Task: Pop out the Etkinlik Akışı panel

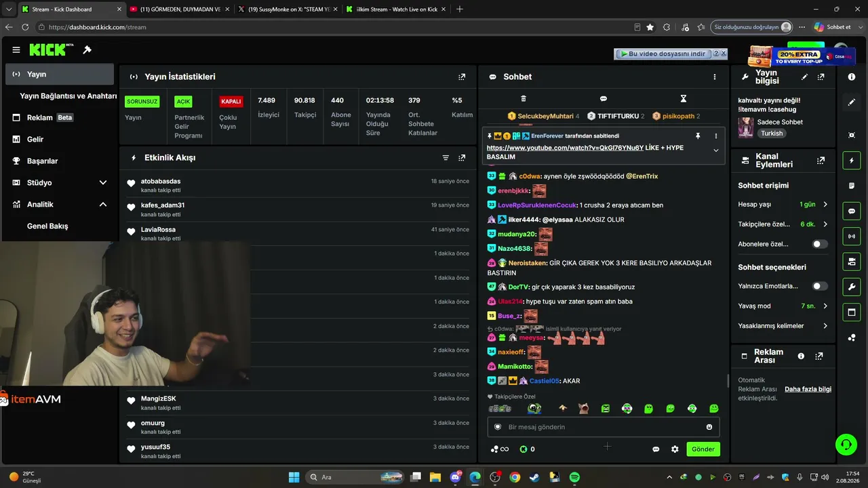Action: pyautogui.click(x=462, y=157)
